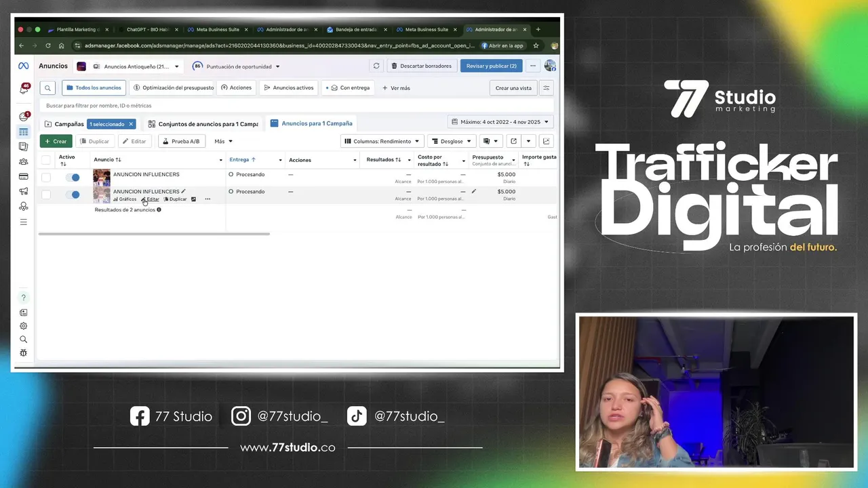This screenshot has height=488, width=868.
Task: Click Descartar borradores button
Action: (x=421, y=66)
